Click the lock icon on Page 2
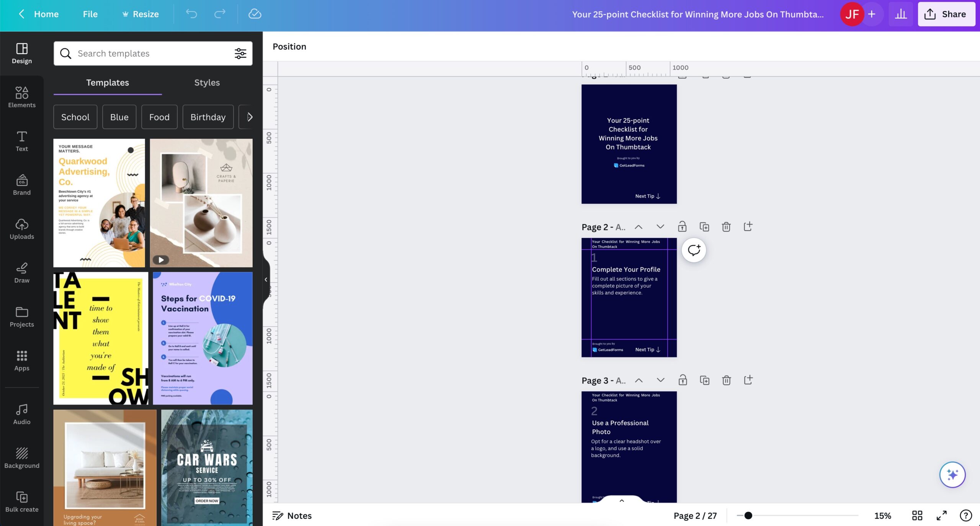The image size is (980, 526). pos(682,226)
